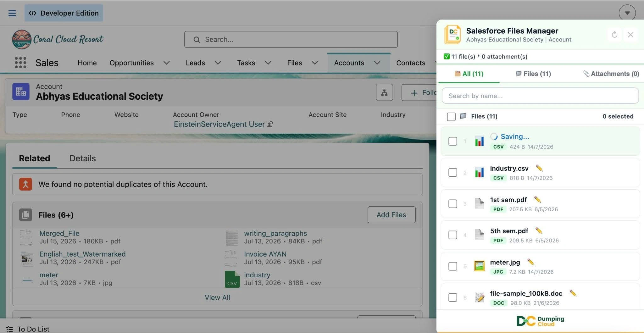Click the Files related list icon
The width and height of the screenshot is (644, 333).
tap(25, 215)
